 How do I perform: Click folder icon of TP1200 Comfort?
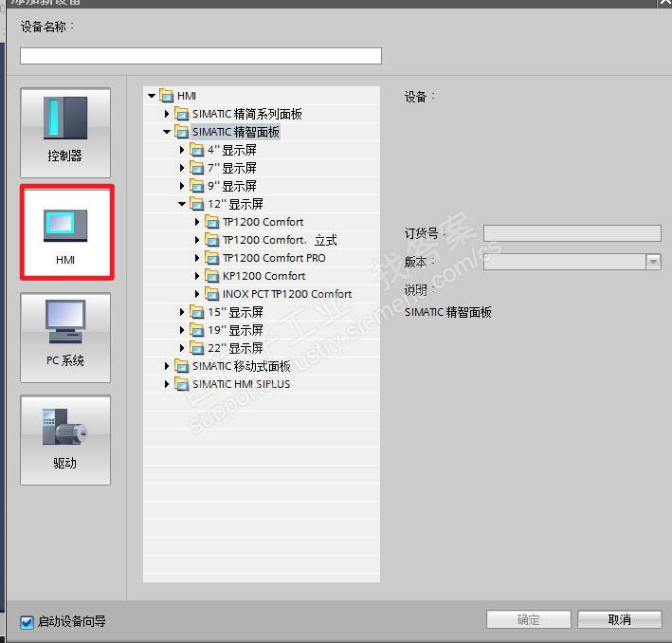coord(211,222)
